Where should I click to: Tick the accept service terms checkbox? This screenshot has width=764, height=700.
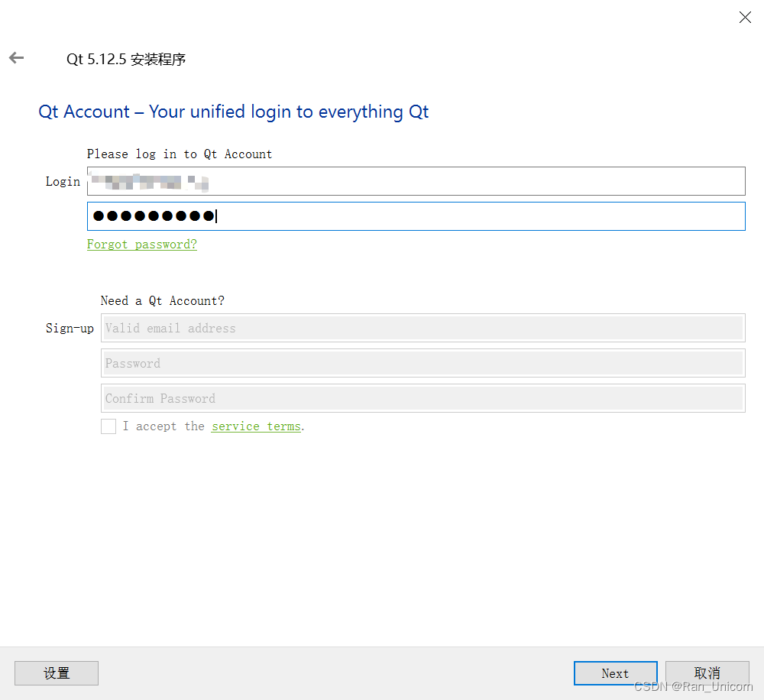pos(108,426)
